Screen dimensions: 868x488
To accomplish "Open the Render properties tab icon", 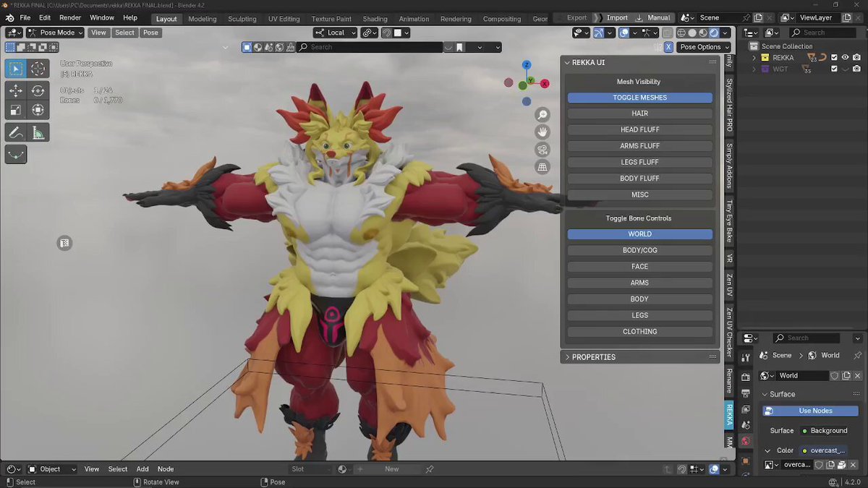I will (x=746, y=376).
